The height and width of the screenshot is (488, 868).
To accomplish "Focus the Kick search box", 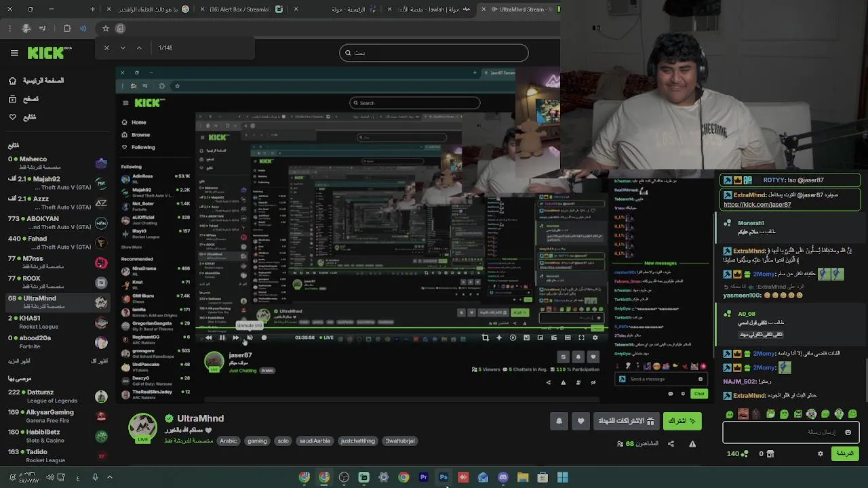I will coord(434,53).
